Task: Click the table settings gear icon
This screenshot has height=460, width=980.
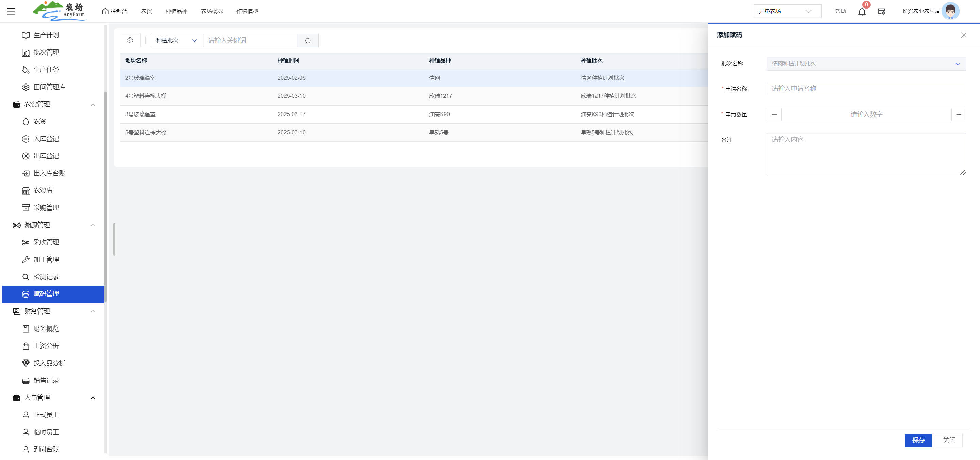Action: [130, 40]
